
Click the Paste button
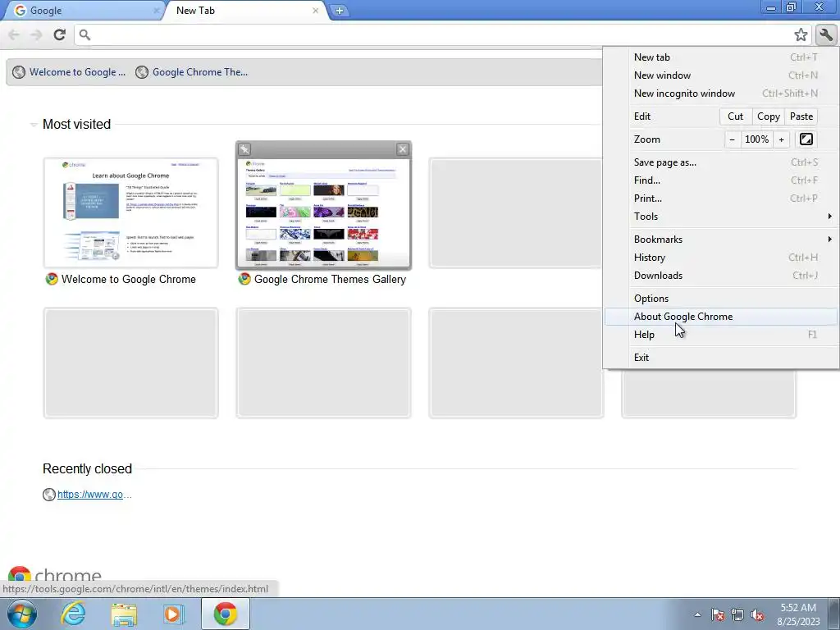801,116
